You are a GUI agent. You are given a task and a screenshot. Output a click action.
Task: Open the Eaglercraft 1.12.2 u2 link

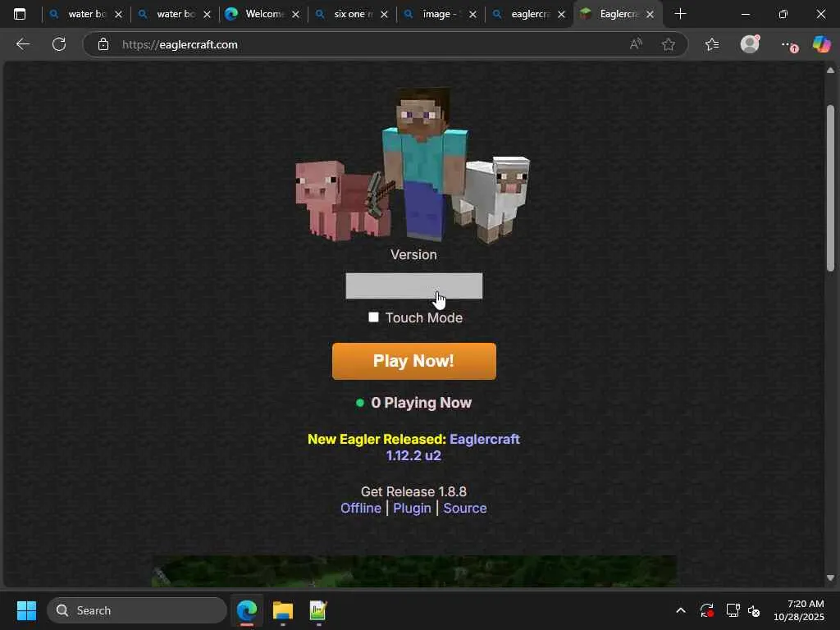tap(453, 447)
